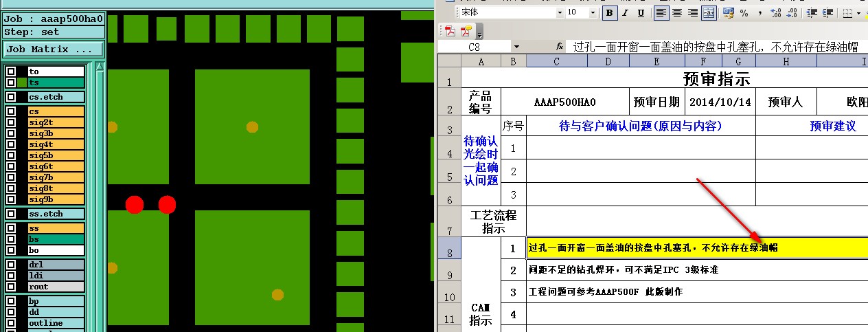868x332 pixels.
Task: Click the first Adobe PDF convert icon
Action: coord(450,31)
